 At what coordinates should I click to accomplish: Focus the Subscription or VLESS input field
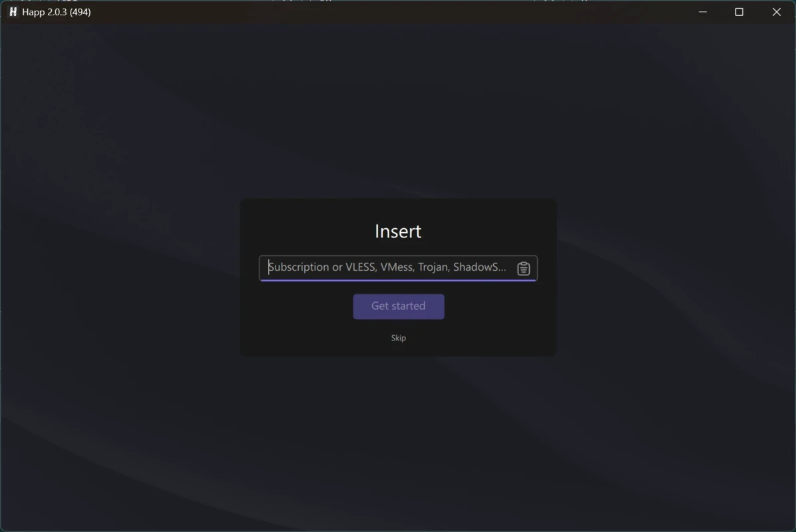click(x=398, y=268)
